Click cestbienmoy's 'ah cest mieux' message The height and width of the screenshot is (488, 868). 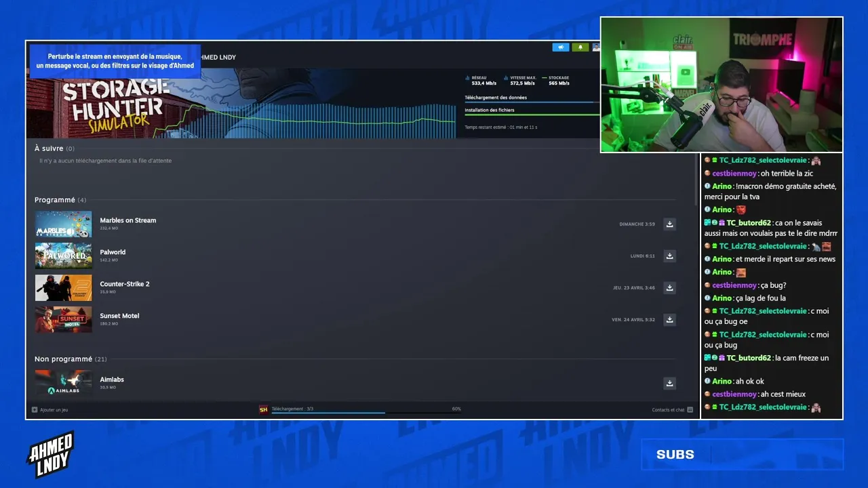pos(754,394)
